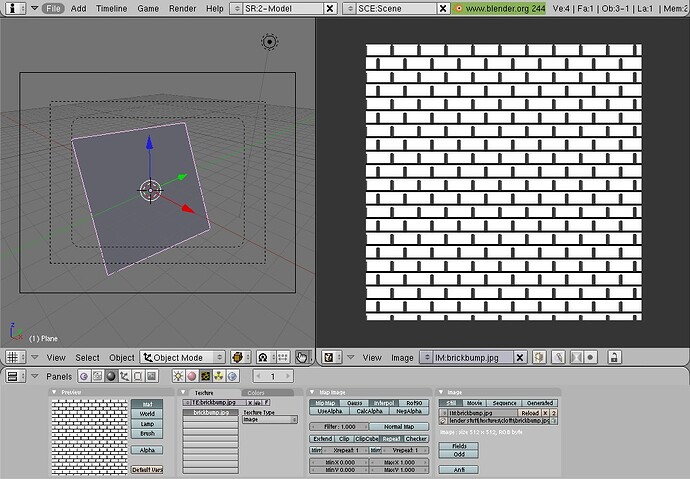Open the SR:2-Model screen selector

click(236, 8)
